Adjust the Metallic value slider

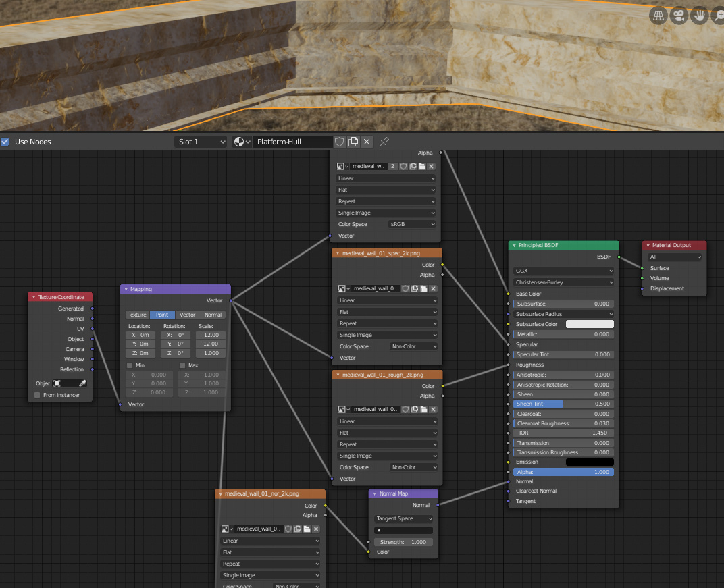click(x=563, y=334)
